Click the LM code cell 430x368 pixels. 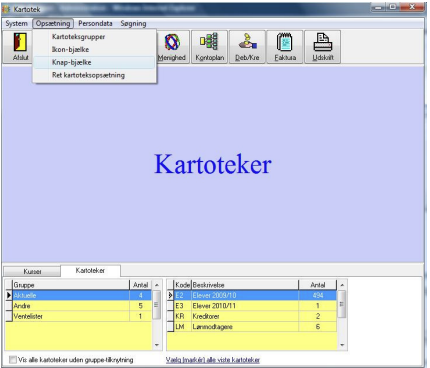tap(183, 327)
